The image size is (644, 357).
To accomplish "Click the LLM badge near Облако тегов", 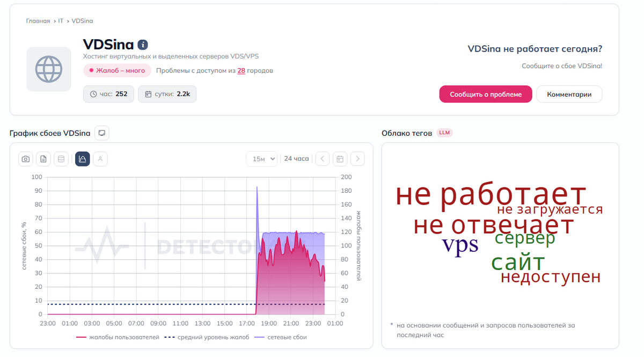I will click(x=444, y=133).
